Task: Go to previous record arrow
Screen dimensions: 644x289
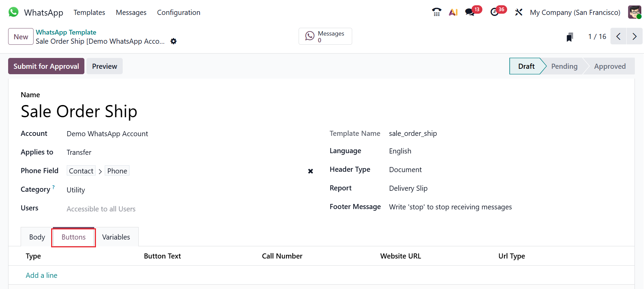Action: pos(619,36)
